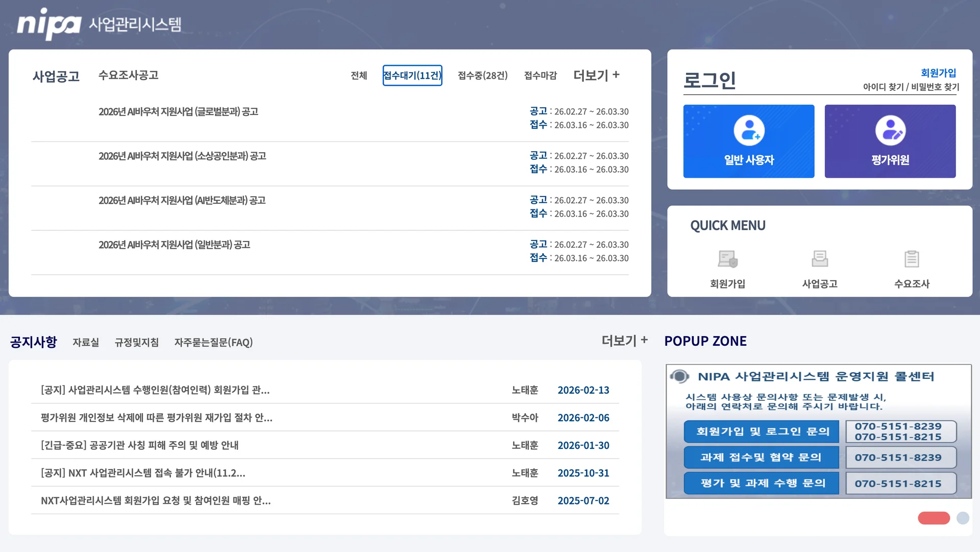Image resolution: width=980 pixels, height=552 pixels.
Task: Select the 접수대기(11건) filter
Action: tap(412, 75)
